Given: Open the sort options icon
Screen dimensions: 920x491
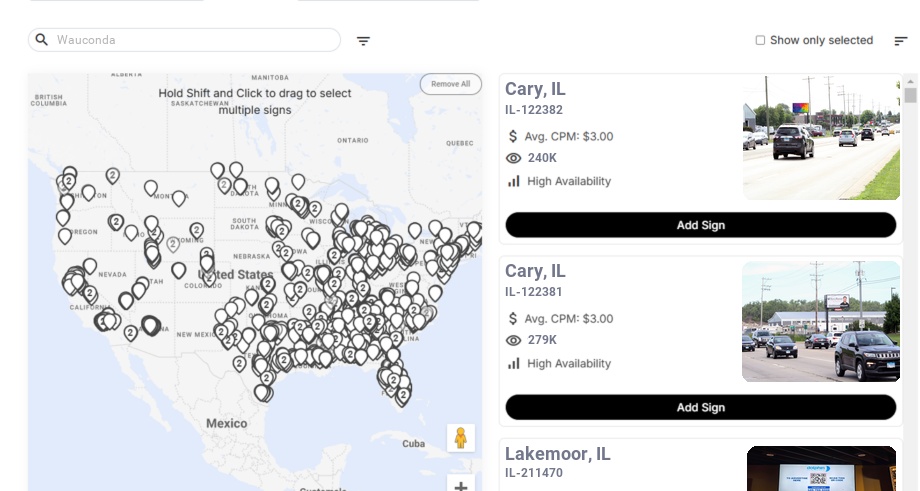Looking at the screenshot, I should (901, 41).
